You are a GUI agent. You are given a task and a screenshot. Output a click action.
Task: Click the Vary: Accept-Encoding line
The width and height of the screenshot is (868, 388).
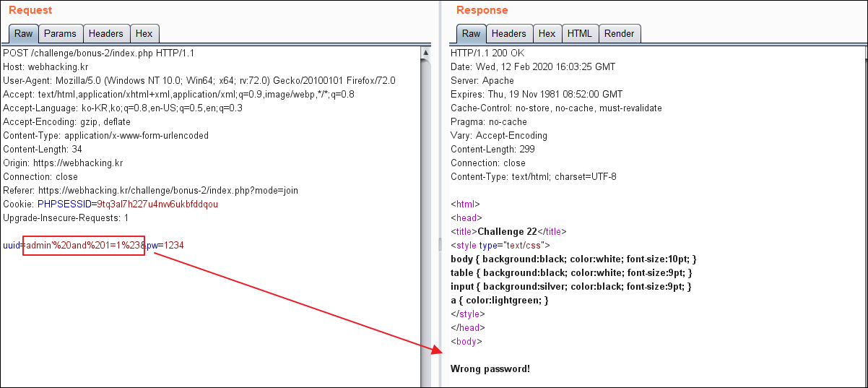tap(499, 136)
